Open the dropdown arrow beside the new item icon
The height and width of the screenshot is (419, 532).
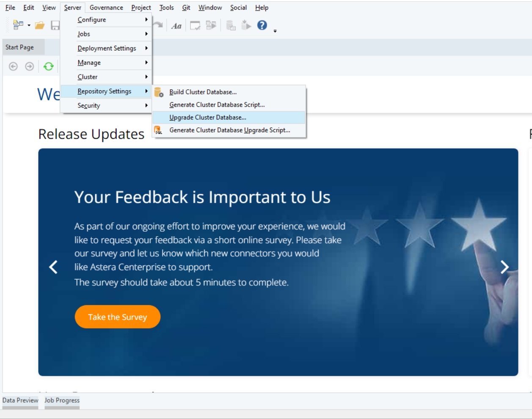tap(29, 26)
